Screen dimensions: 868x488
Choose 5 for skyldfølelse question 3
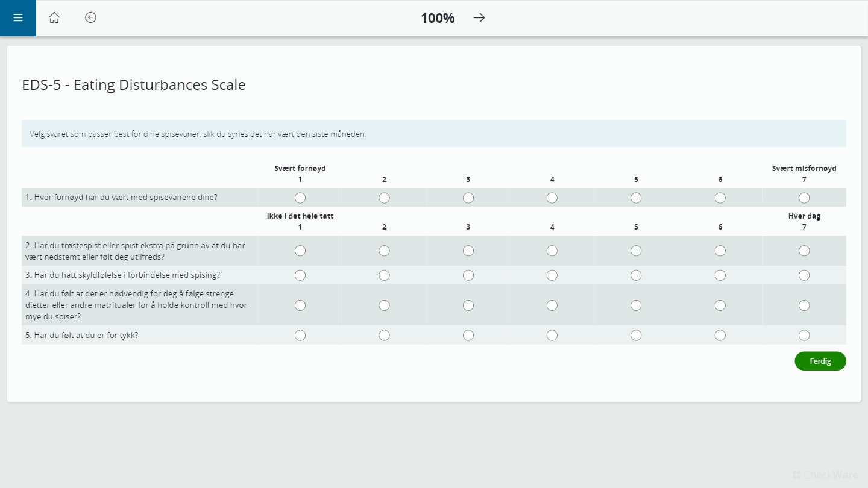(636, 275)
